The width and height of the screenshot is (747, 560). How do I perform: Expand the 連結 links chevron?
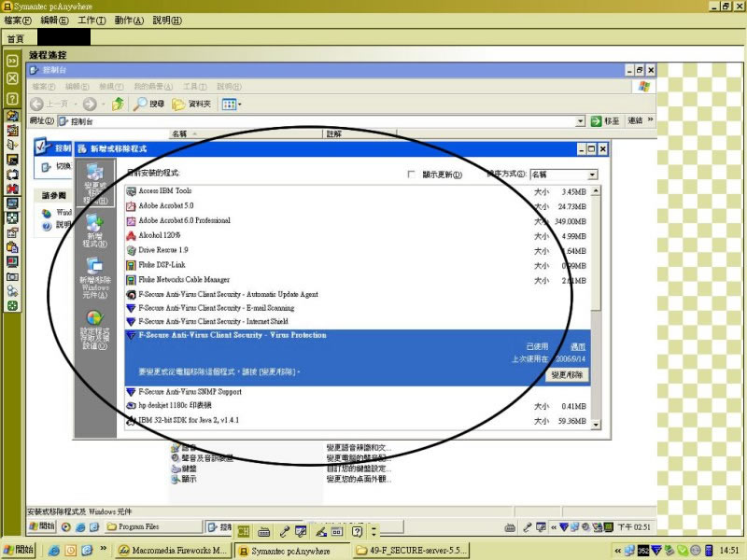click(650, 119)
